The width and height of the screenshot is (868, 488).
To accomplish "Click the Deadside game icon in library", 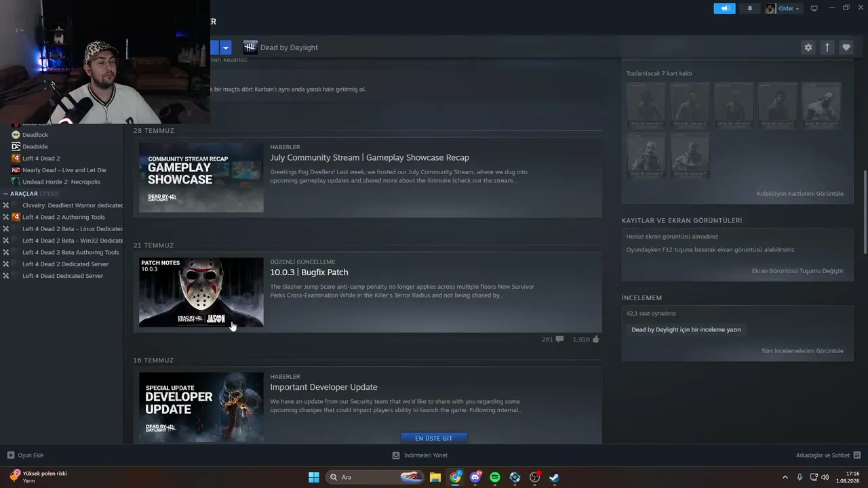I will pos(16,146).
